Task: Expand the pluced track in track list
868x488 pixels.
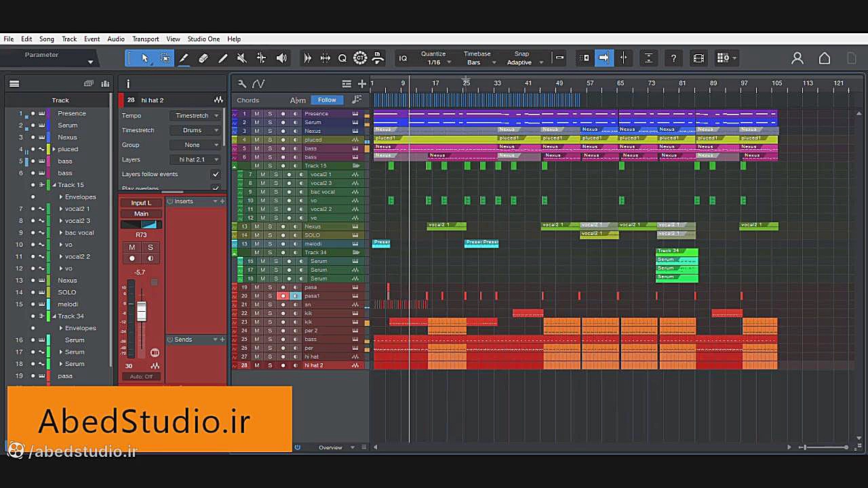Action: click(x=54, y=149)
